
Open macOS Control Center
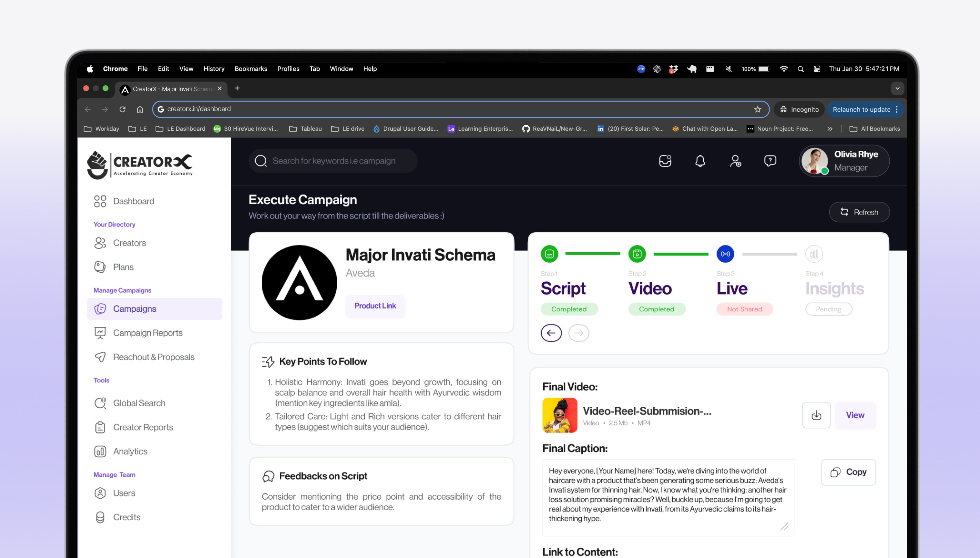(817, 69)
